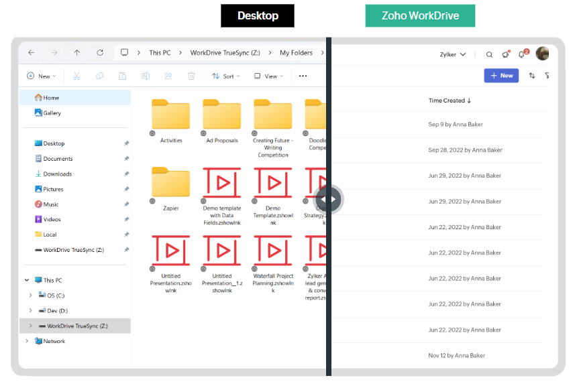Go back with the Explorer back arrow
This screenshot has width=577, height=392.
[32, 52]
